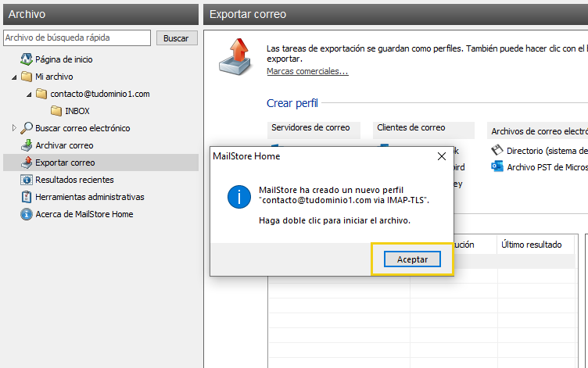Open the INBOX folder icon
The height and width of the screenshot is (368, 588).
(56, 111)
